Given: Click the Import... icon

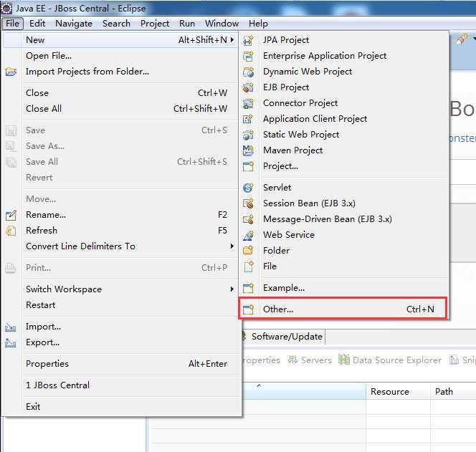Looking at the screenshot, I should pos(10,327).
